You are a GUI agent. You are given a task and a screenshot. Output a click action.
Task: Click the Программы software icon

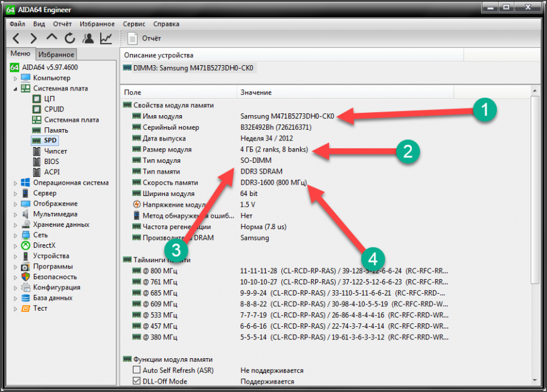click(25, 267)
